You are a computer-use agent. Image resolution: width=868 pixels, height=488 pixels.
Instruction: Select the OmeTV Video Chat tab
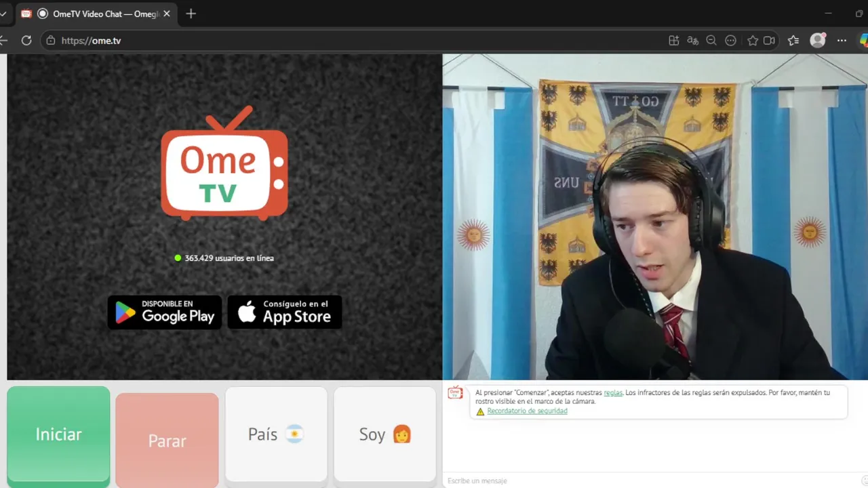(x=96, y=14)
